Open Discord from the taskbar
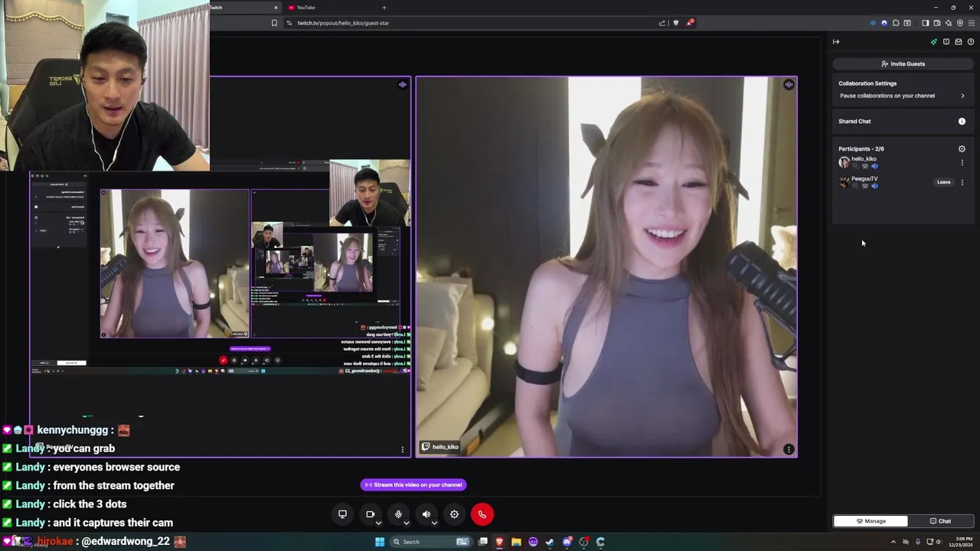 [567, 542]
